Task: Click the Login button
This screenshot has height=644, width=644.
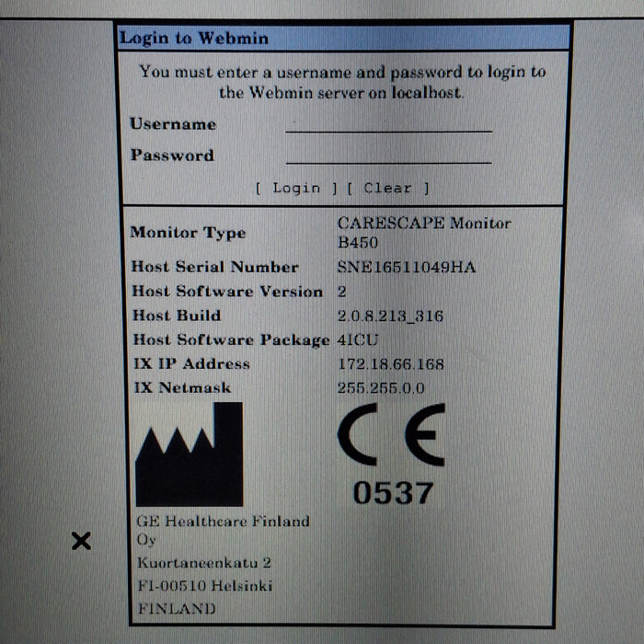Action: tap(296, 189)
